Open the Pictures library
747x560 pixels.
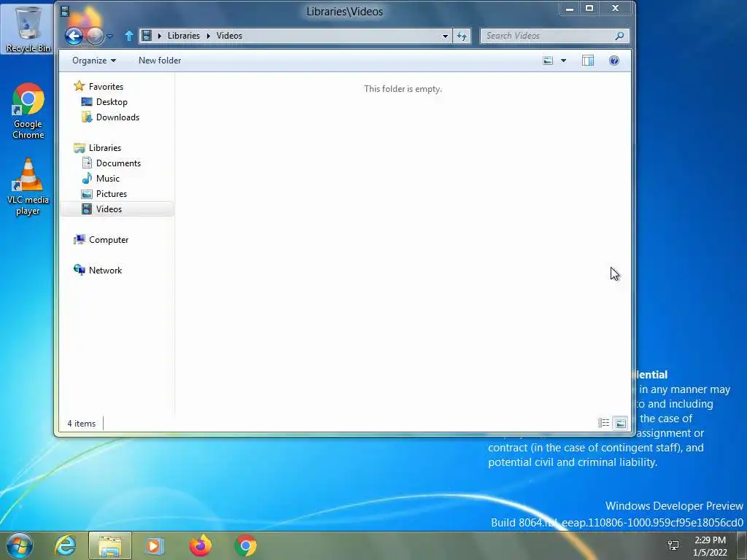click(x=112, y=194)
